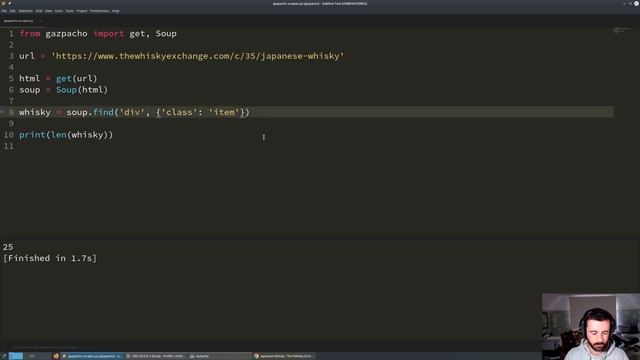Click the 'url' variable on line 3
Viewport: 640px width, 360px height.
(x=27, y=56)
